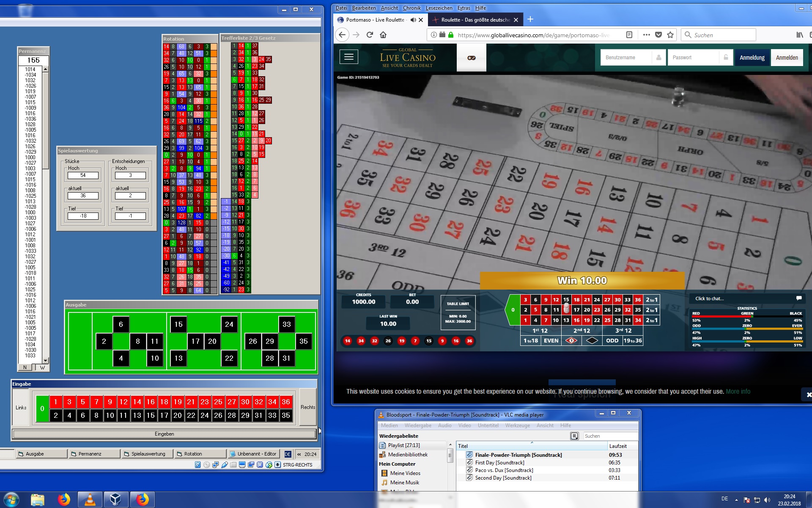Open the Click to chat icon
The width and height of the screenshot is (812, 508).
click(x=798, y=298)
